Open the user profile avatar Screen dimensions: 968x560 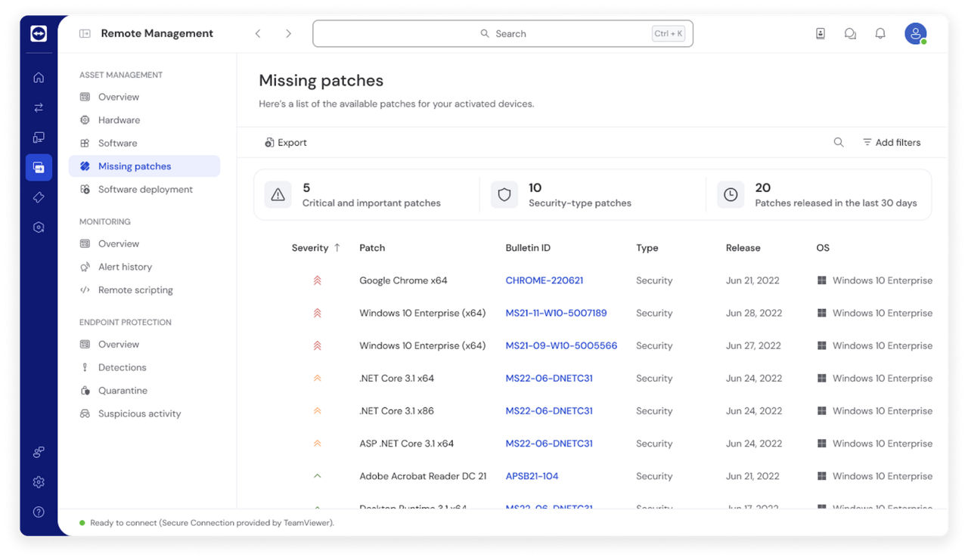point(916,33)
